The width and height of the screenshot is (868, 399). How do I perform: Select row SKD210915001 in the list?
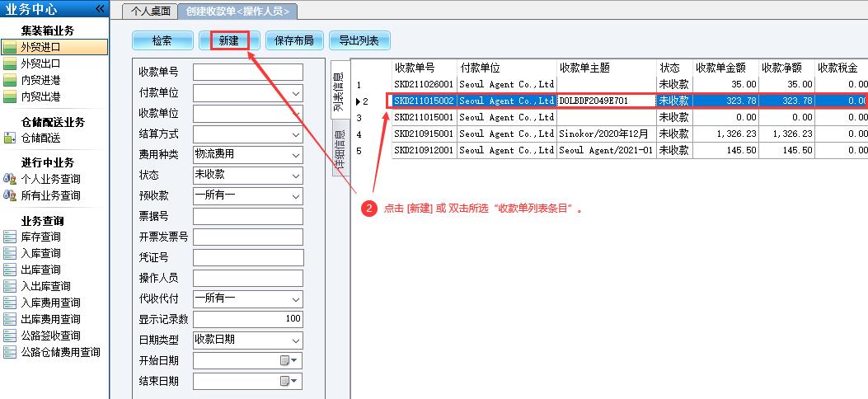tap(423, 134)
